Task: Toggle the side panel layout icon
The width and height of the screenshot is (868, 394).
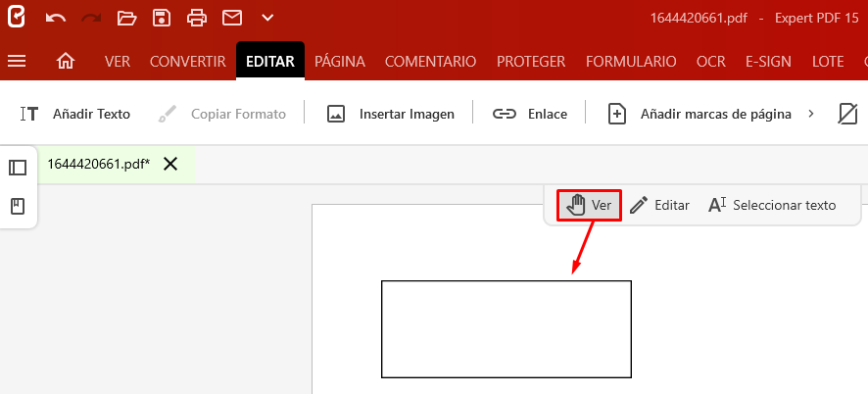Action: [x=18, y=168]
